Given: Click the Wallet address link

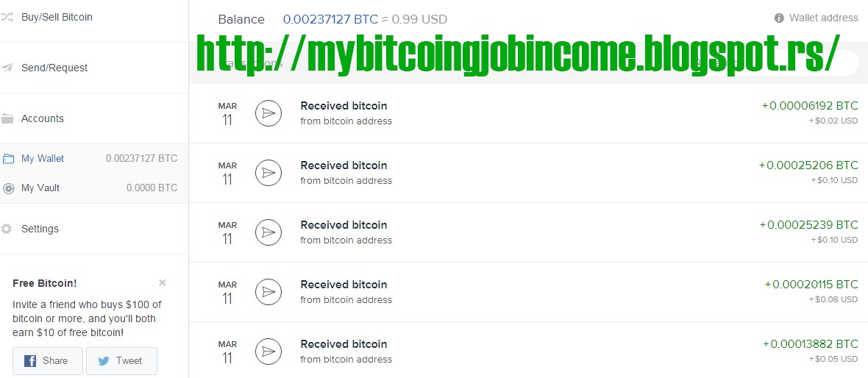Looking at the screenshot, I should 823,18.
